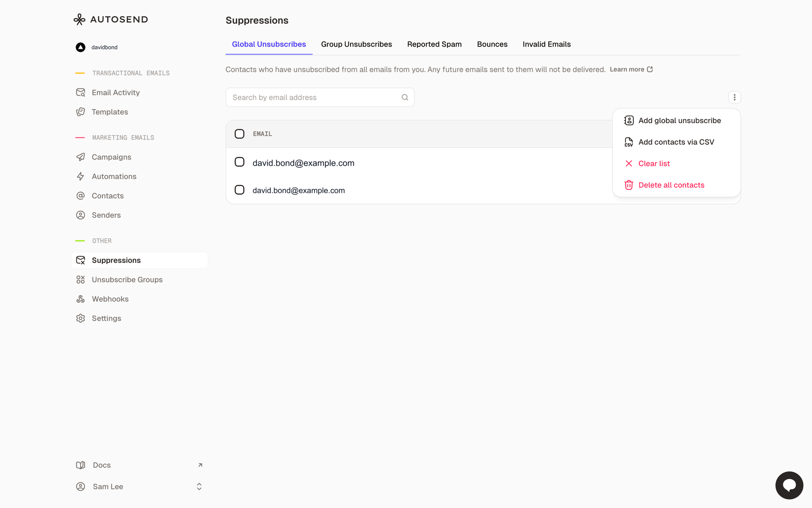Go to Settings page

click(140, 318)
